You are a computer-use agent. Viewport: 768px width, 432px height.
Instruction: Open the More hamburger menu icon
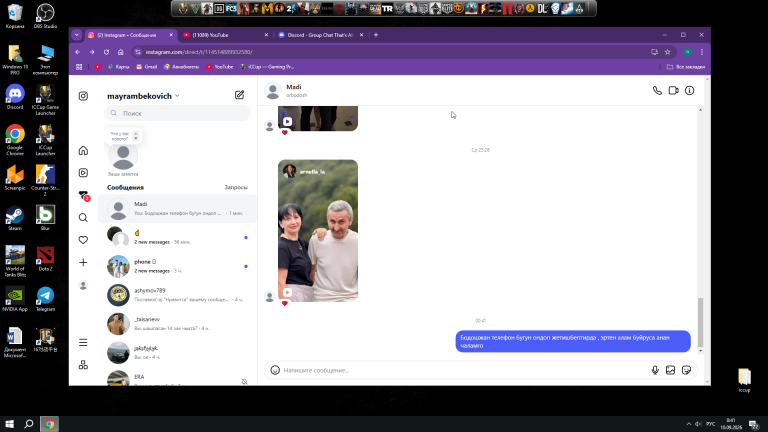(83, 342)
